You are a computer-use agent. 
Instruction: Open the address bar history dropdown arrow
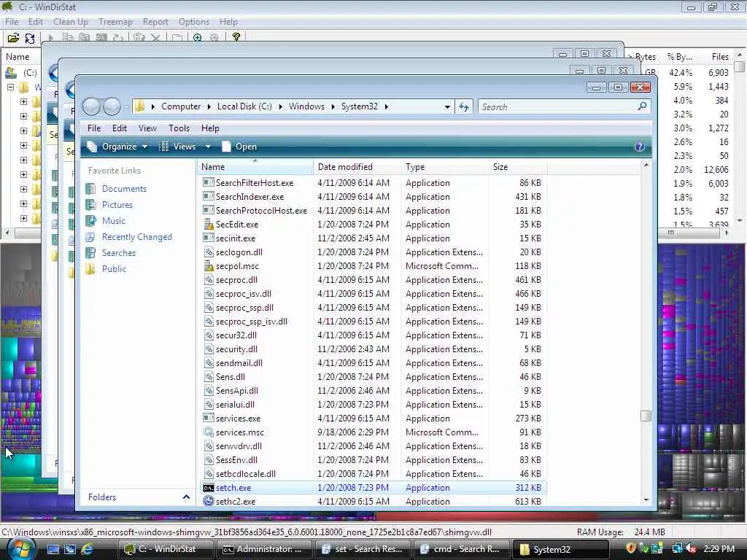(x=447, y=106)
